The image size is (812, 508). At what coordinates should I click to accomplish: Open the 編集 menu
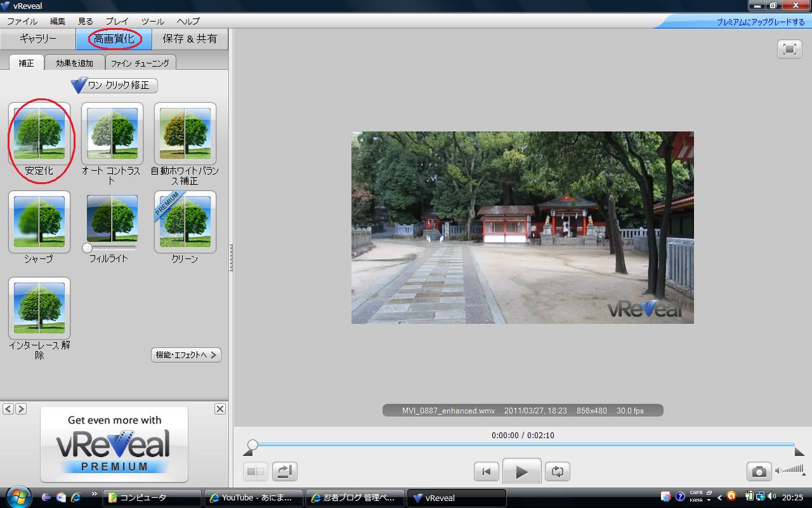pos(57,21)
